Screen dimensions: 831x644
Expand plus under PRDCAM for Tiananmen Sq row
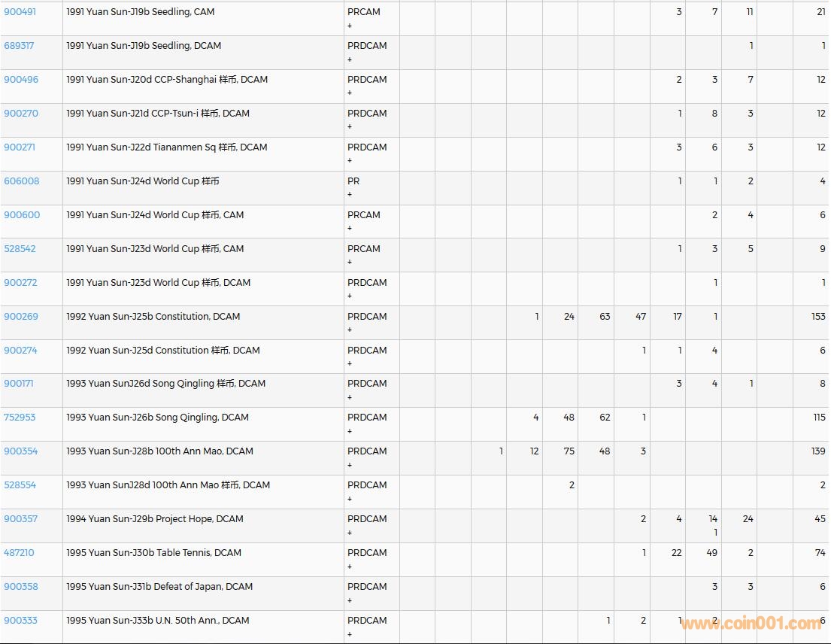[x=350, y=161]
